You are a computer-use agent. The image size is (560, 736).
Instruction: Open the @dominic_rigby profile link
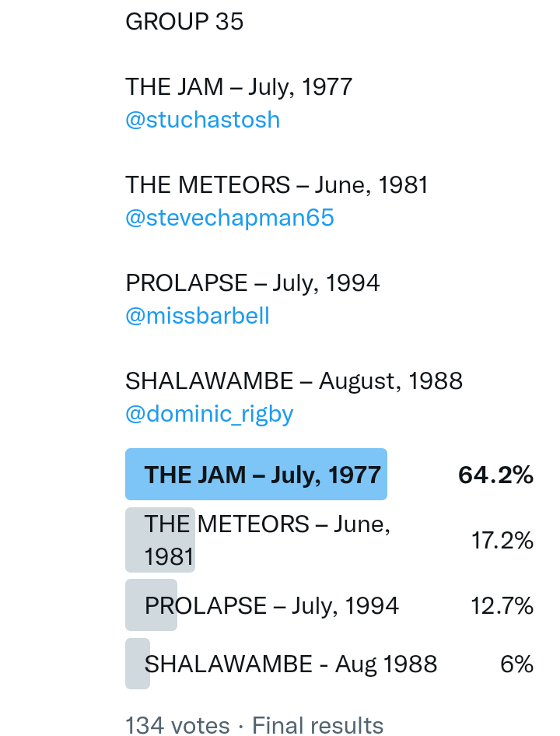pos(209,413)
